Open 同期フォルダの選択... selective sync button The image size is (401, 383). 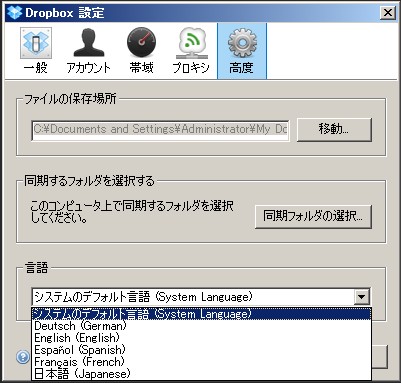click(313, 216)
